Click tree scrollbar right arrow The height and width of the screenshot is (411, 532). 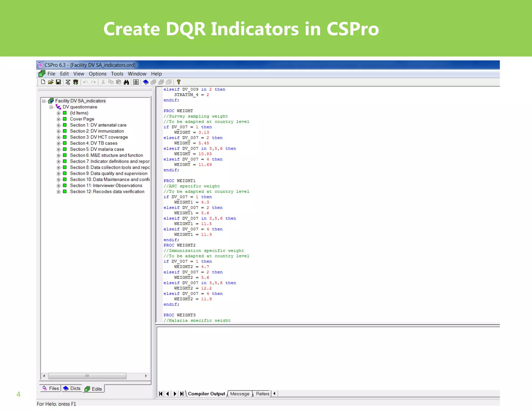click(x=146, y=376)
